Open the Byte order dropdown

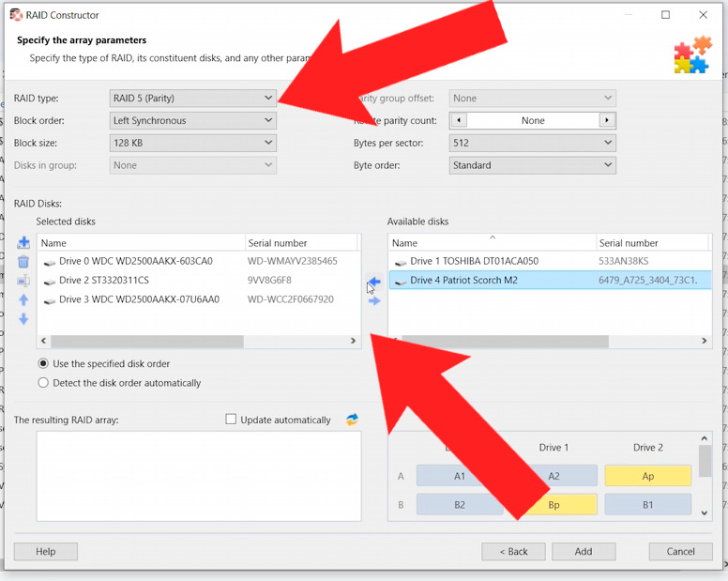(533, 165)
